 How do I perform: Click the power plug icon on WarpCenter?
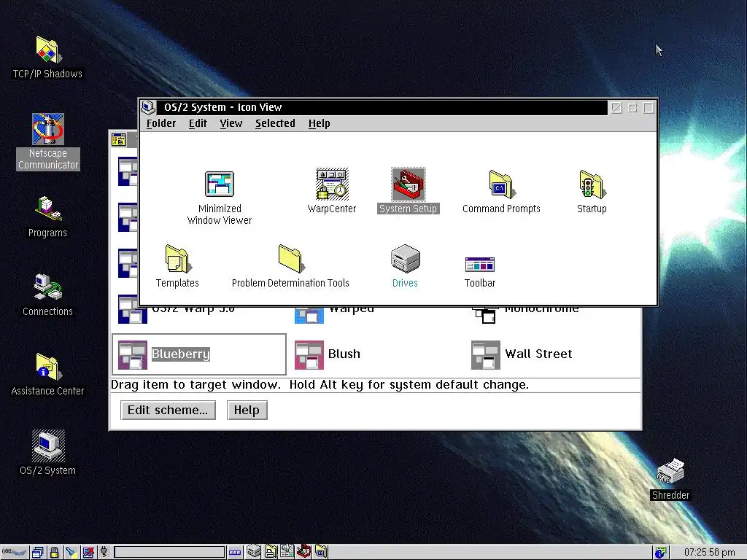click(x=104, y=553)
